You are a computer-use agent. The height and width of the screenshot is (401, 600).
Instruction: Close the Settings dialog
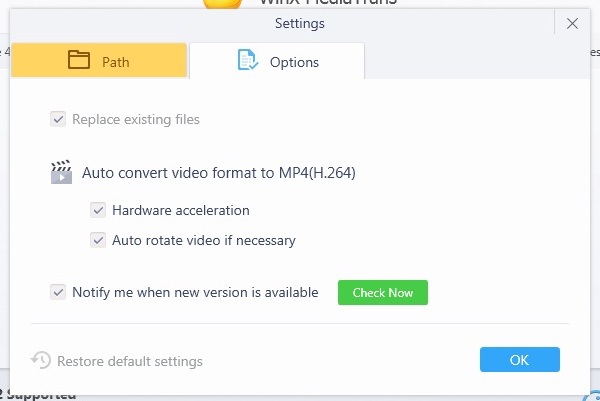572,24
